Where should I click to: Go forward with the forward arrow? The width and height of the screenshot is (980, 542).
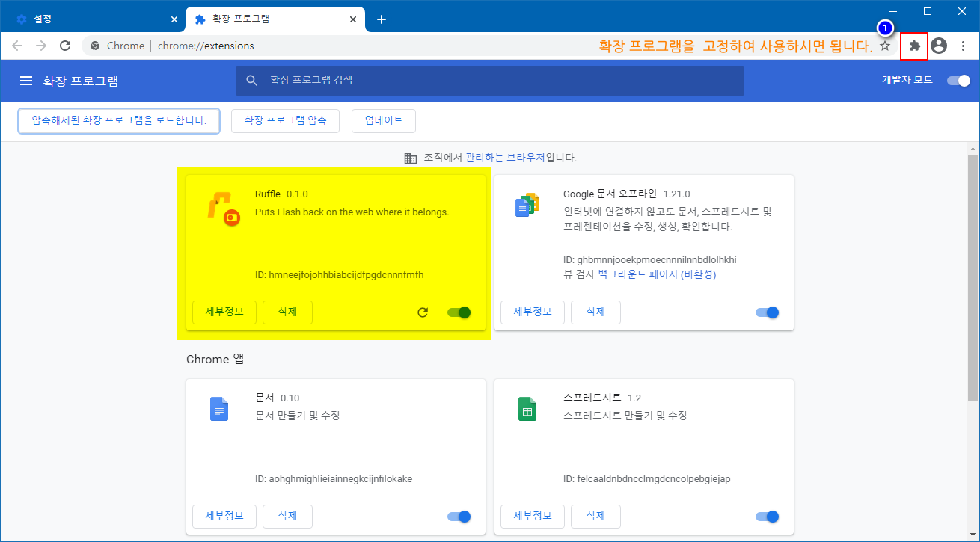[x=41, y=46]
